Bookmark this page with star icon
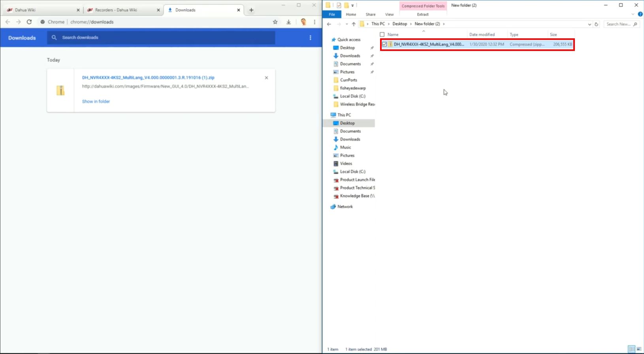The image size is (644, 354). pos(275,22)
